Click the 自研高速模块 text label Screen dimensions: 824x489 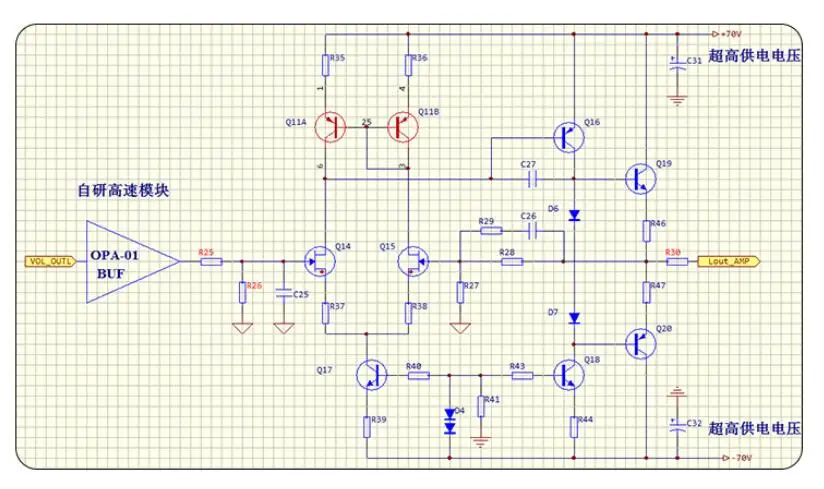click(x=123, y=190)
